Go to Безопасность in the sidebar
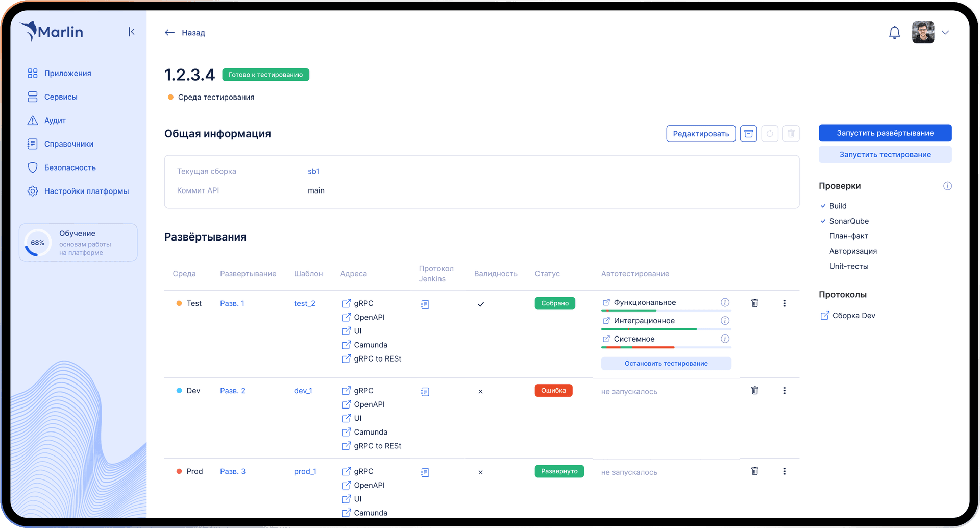The height and width of the screenshot is (528, 980). [70, 167]
